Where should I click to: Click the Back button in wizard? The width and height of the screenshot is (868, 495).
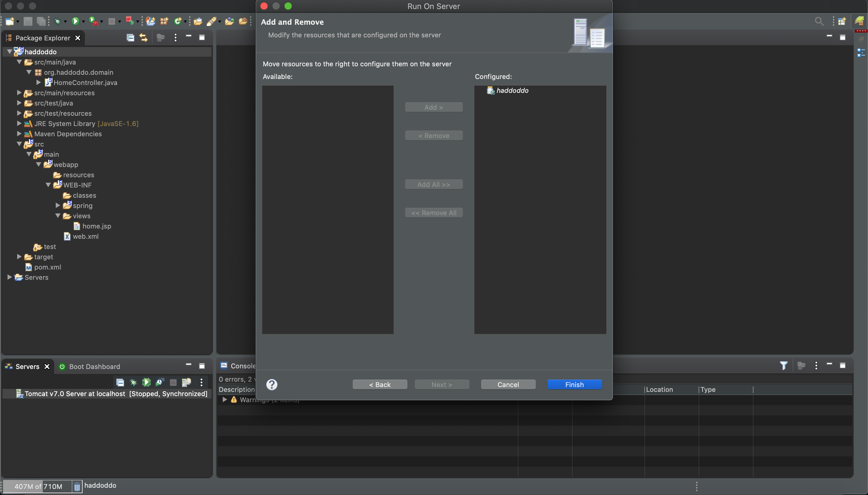pyautogui.click(x=380, y=384)
